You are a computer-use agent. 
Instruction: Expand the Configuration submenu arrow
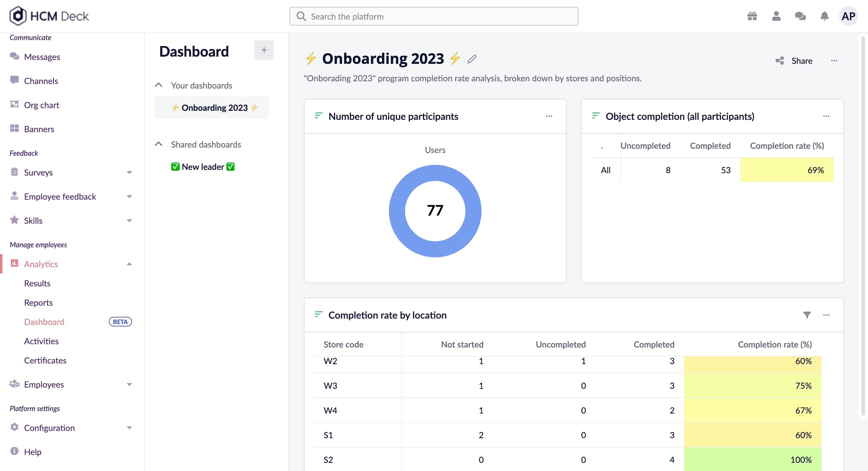point(129,428)
